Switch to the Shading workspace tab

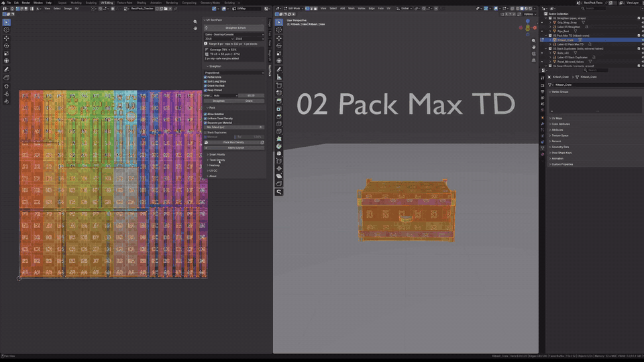pos(142,3)
